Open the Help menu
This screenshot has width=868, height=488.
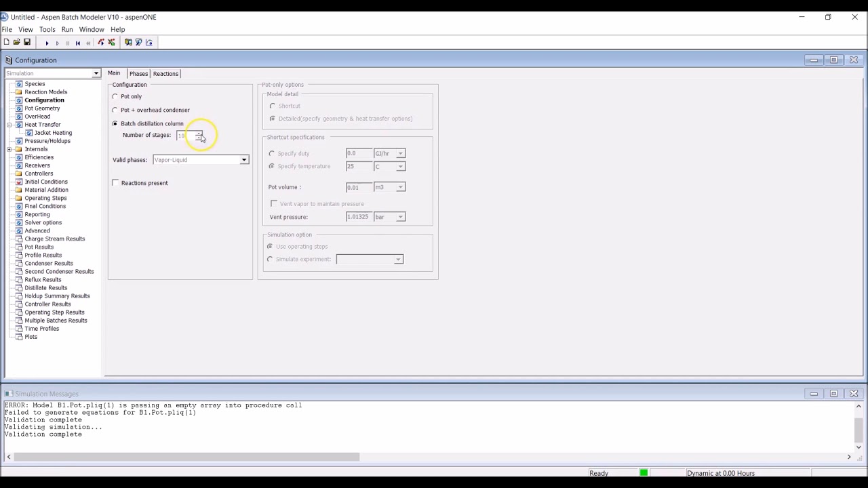coord(117,30)
